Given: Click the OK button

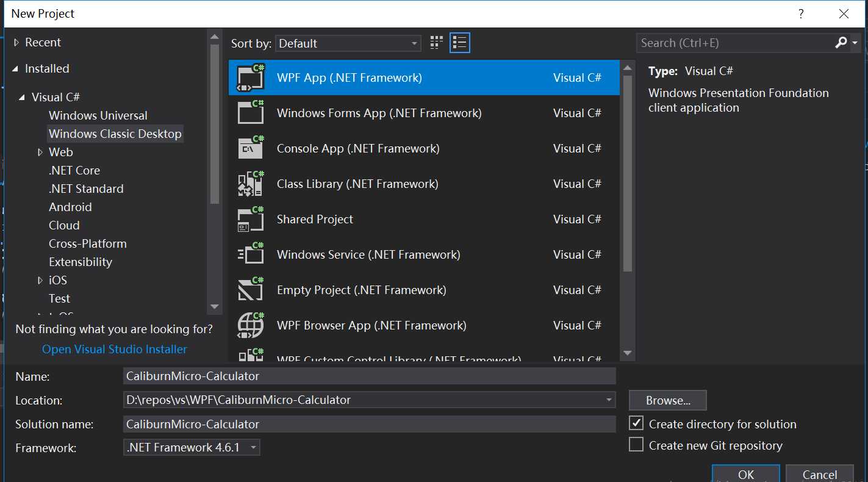Looking at the screenshot, I should click(746, 473).
